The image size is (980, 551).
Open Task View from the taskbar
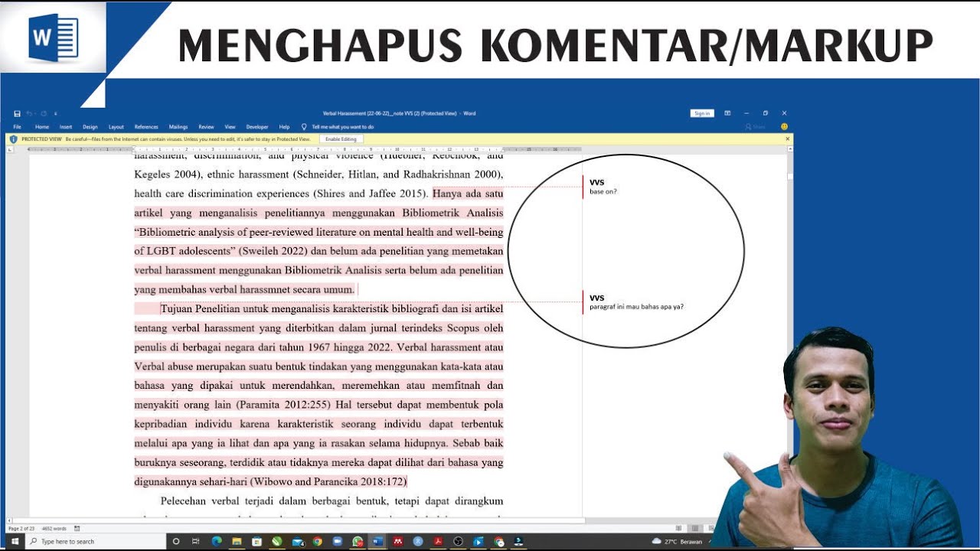(196, 541)
